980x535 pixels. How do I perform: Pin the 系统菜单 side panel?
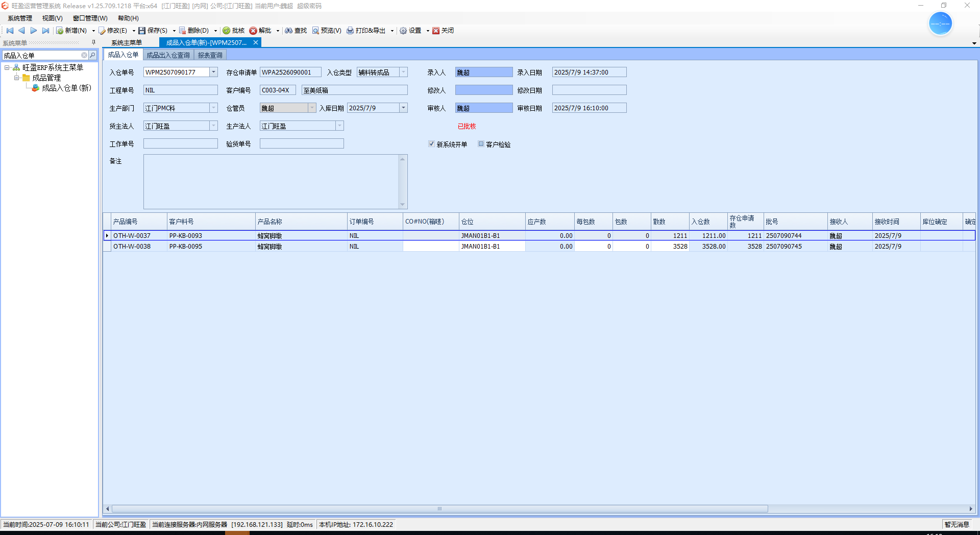(x=93, y=42)
